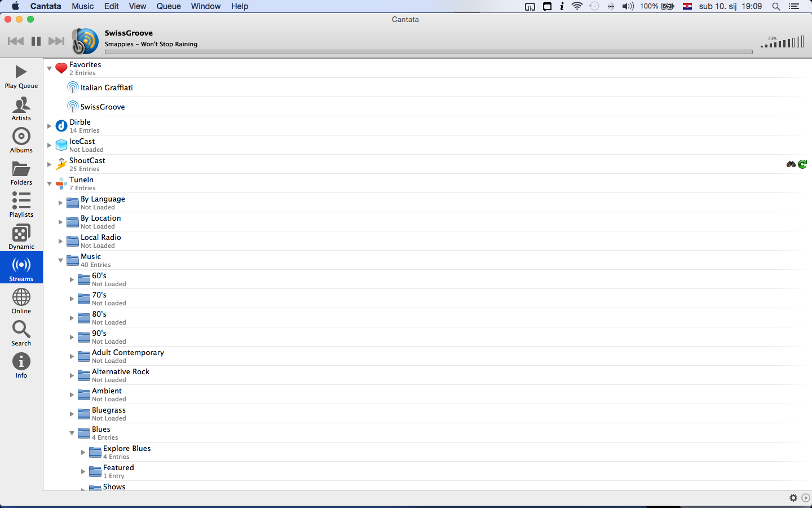812x508 pixels.
Task: Skip to previous track
Action: tap(16, 41)
